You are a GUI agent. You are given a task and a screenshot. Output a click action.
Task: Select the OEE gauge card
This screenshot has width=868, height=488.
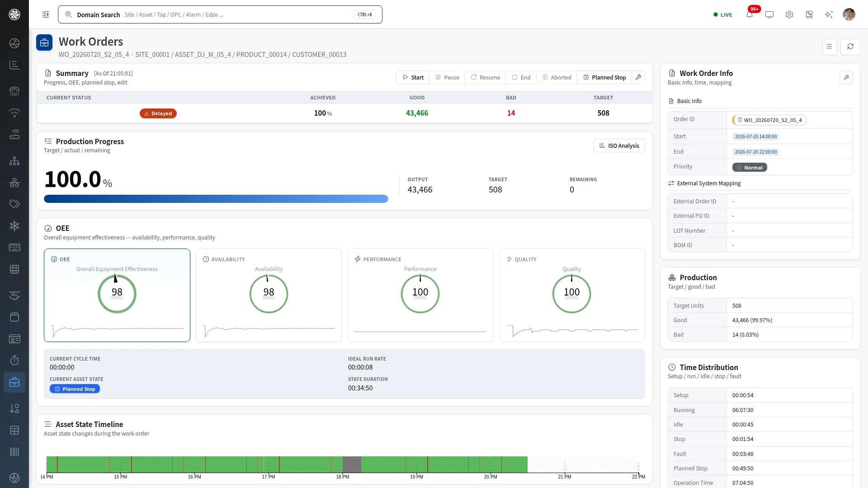click(x=117, y=295)
